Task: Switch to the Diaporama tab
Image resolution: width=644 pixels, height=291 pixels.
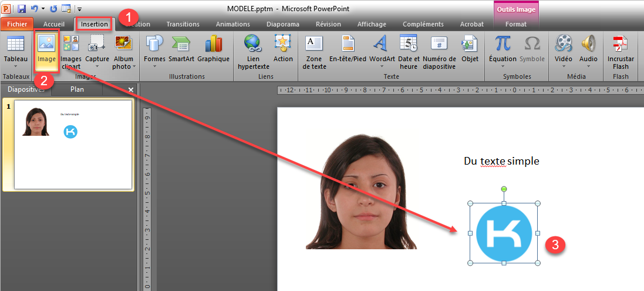Action: (x=282, y=24)
